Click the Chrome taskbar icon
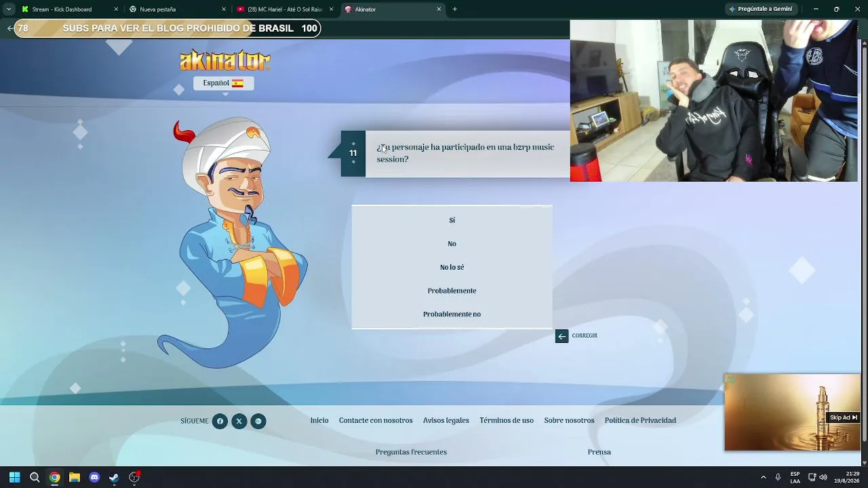 coord(54,477)
